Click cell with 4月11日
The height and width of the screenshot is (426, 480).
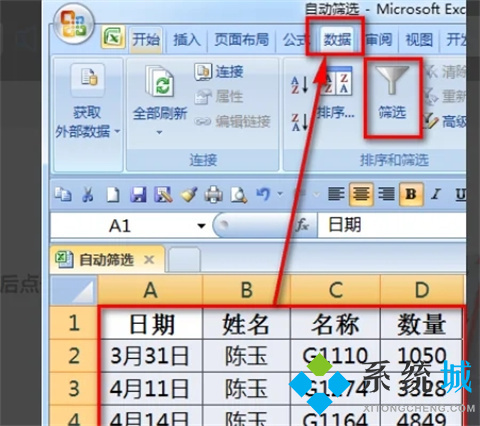tap(151, 389)
